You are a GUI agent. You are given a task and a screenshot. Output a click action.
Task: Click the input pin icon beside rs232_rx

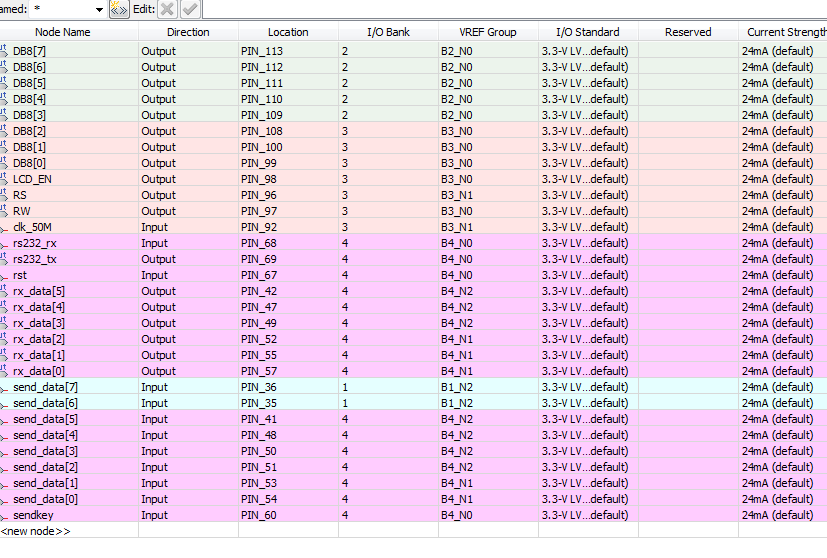tap(5, 243)
